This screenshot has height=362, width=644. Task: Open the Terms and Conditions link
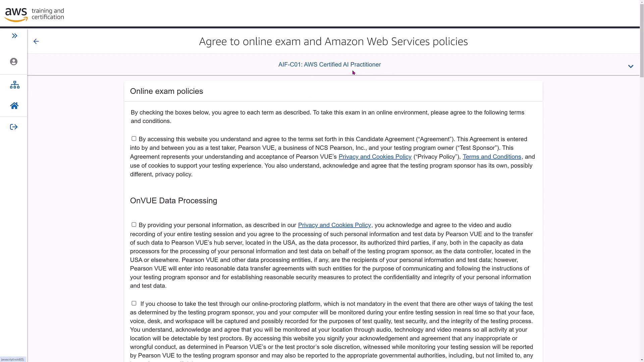click(492, 157)
